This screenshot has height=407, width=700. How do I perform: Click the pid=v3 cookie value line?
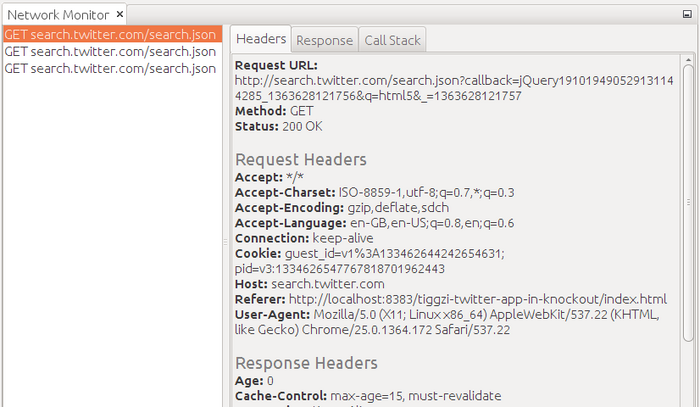[340, 269]
